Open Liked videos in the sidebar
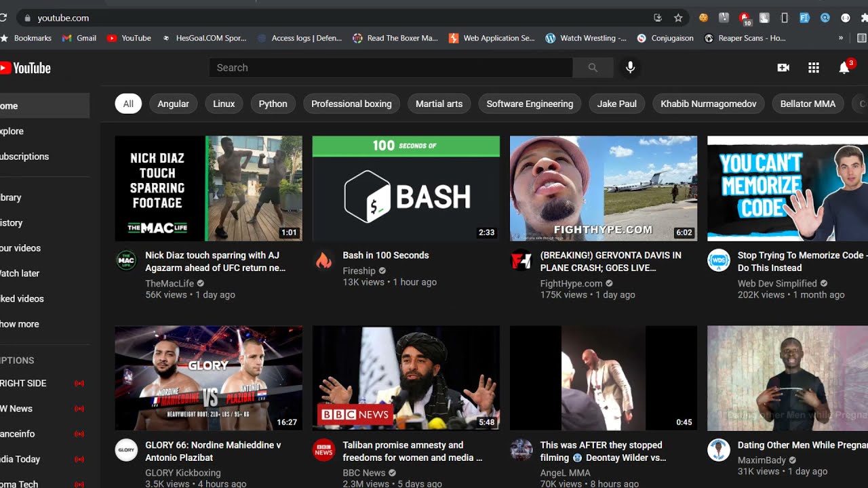 (x=44, y=299)
